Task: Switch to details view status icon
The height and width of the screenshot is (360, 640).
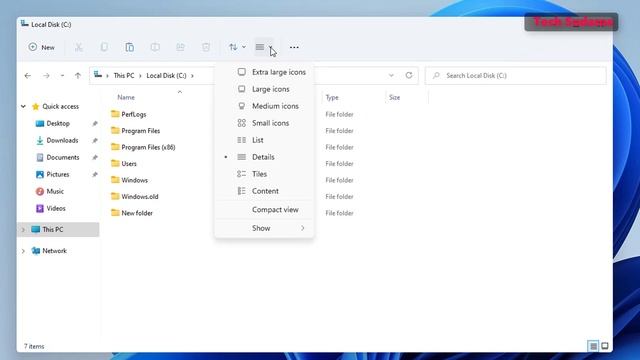Action: tap(593, 346)
